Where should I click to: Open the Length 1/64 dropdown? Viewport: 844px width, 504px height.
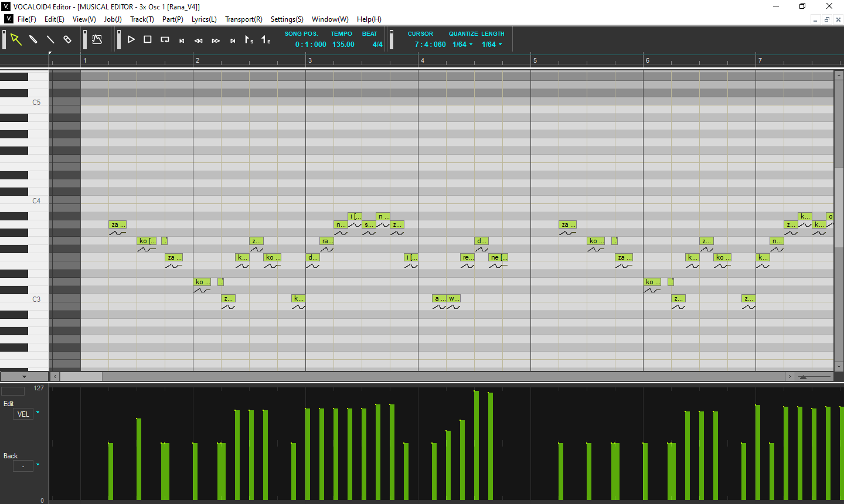[x=492, y=45]
